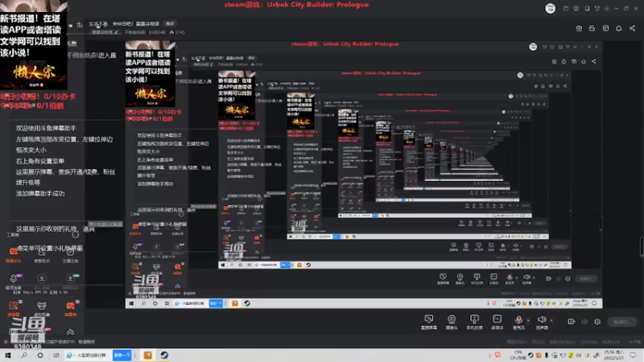Open the bear mascot tool in the toolbox
Screen dimensions: 644x362
tap(42, 308)
